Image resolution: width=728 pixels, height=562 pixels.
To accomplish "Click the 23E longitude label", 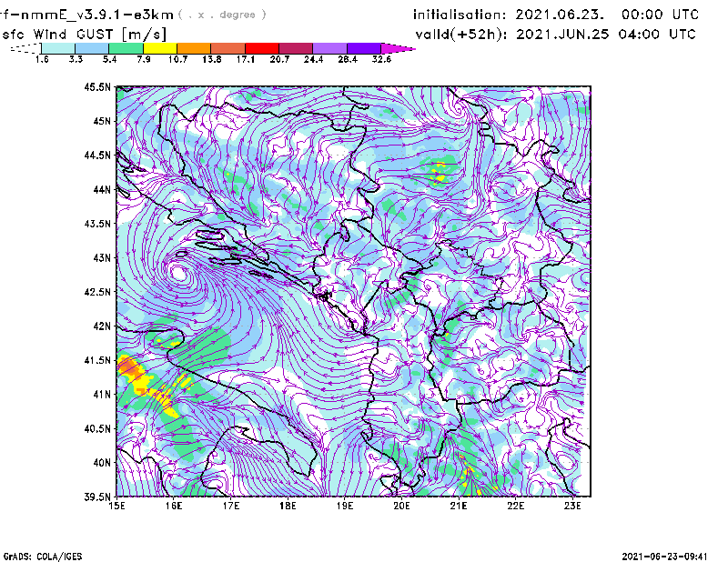I will click(x=572, y=506).
